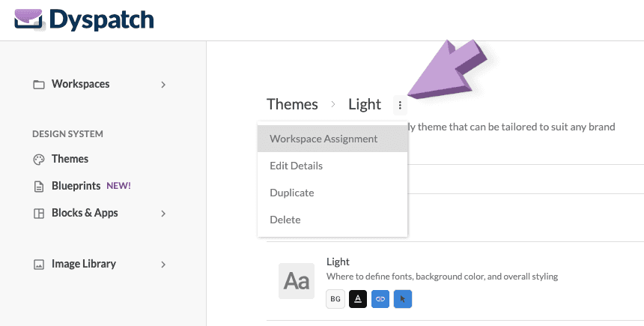This screenshot has width=644, height=326.
Task: Open the blue link color swatch
Action: pyautogui.click(x=380, y=299)
